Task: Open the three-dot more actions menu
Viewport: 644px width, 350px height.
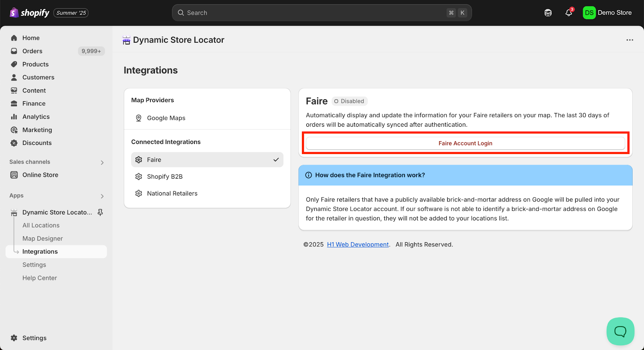Action: 630,40
